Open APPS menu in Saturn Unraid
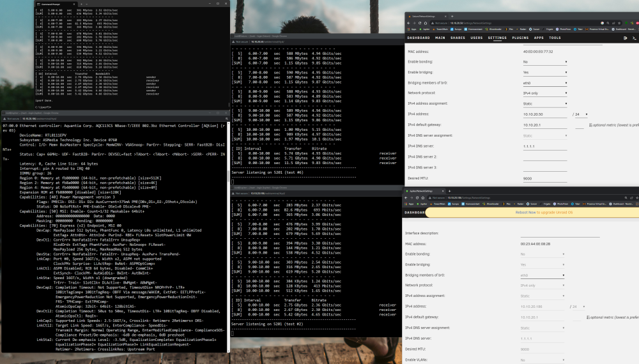 pyautogui.click(x=539, y=38)
